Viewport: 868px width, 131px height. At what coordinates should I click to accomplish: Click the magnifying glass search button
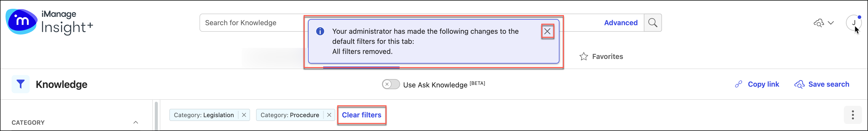(x=653, y=23)
